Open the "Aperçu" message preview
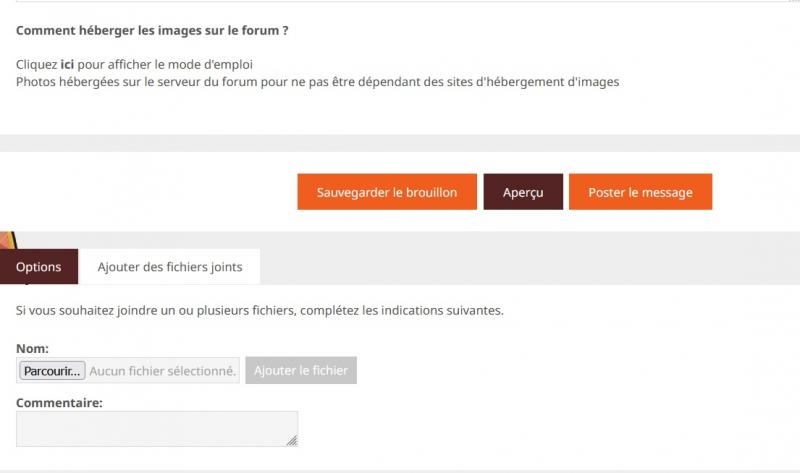 pyautogui.click(x=523, y=192)
